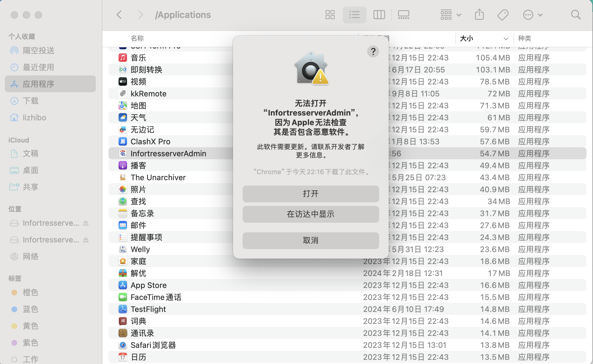Screen dimensions: 593x364
Task: Switch to gallery view
Action: (x=403, y=15)
